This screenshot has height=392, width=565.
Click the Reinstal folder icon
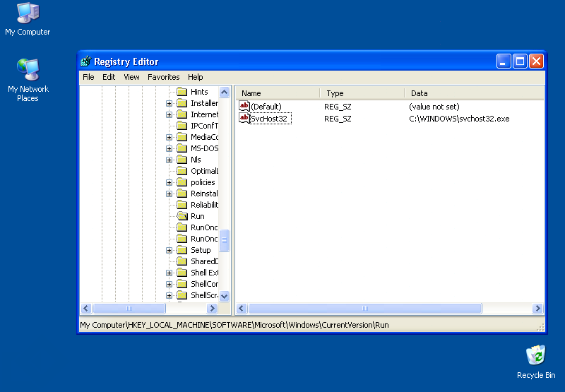tap(182, 193)
